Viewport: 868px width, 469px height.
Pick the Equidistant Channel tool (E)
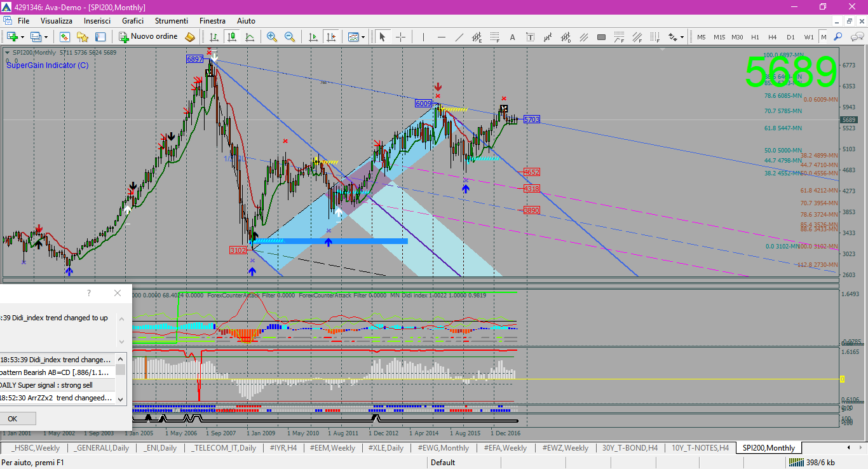coord(477,37)
